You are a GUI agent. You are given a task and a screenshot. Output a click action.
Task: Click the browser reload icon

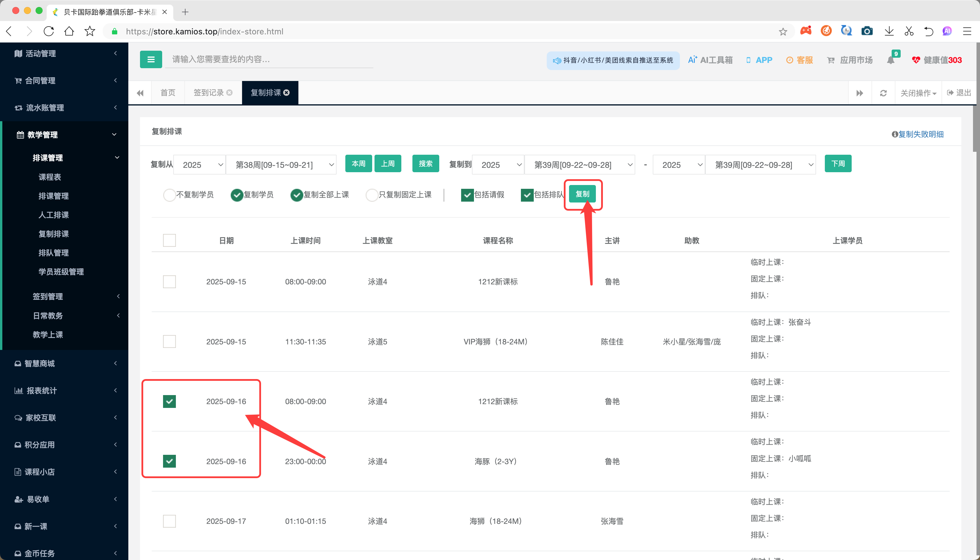[49, 31]
